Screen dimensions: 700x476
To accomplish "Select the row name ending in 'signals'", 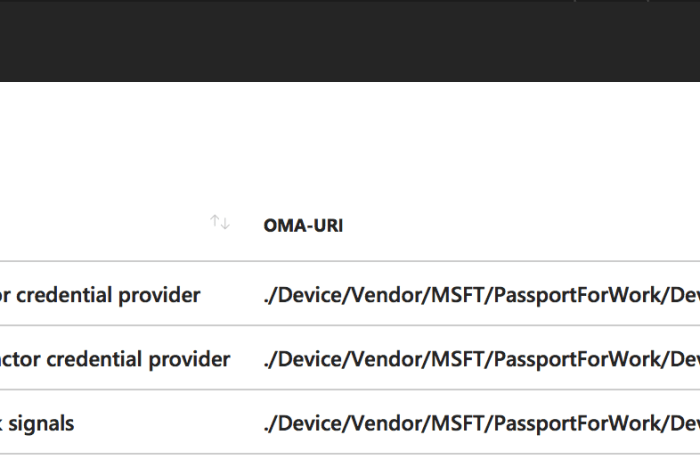I will (37, 423).
